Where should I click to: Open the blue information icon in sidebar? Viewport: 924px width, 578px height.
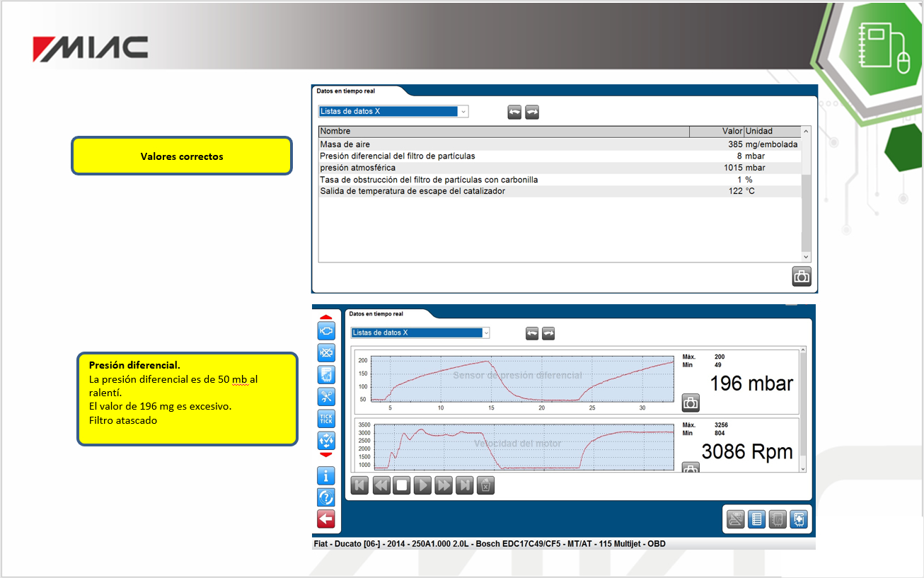326,476
